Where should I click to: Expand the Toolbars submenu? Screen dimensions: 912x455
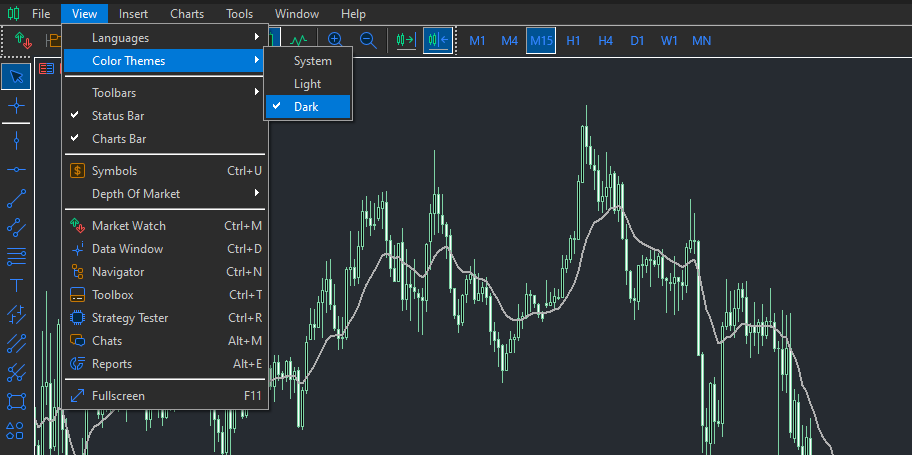[x=165, y=93]
